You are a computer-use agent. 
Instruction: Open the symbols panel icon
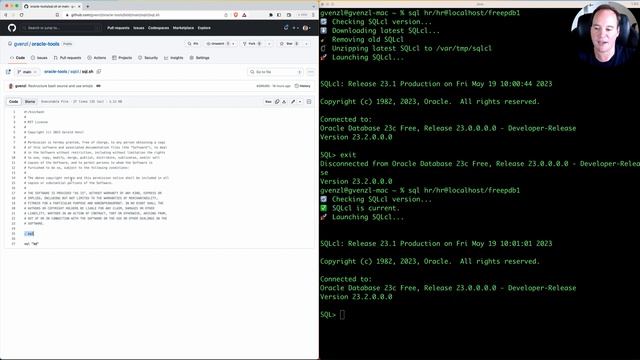click(309, 102)
